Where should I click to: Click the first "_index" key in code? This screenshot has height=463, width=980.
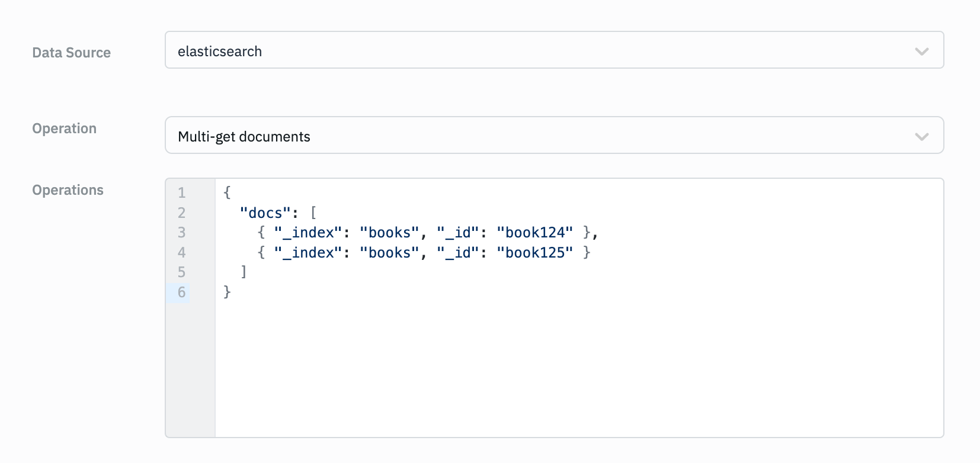[308, 233]
